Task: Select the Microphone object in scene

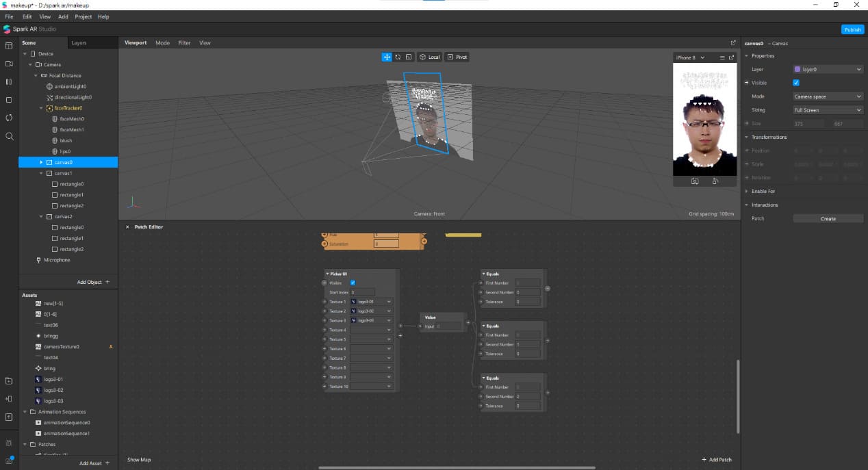Action: pos(57,260)
